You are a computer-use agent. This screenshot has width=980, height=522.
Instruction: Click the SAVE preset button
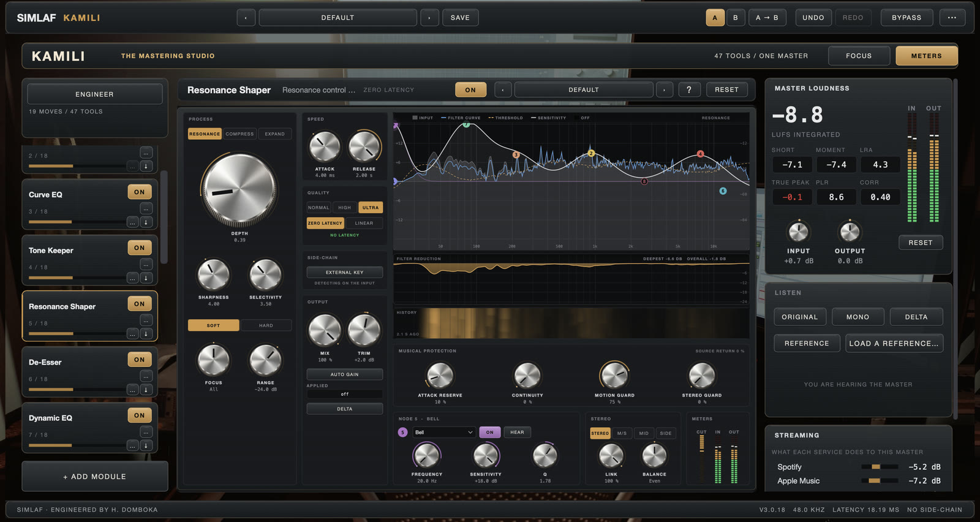pyautogui.click(x=460, y=18)
